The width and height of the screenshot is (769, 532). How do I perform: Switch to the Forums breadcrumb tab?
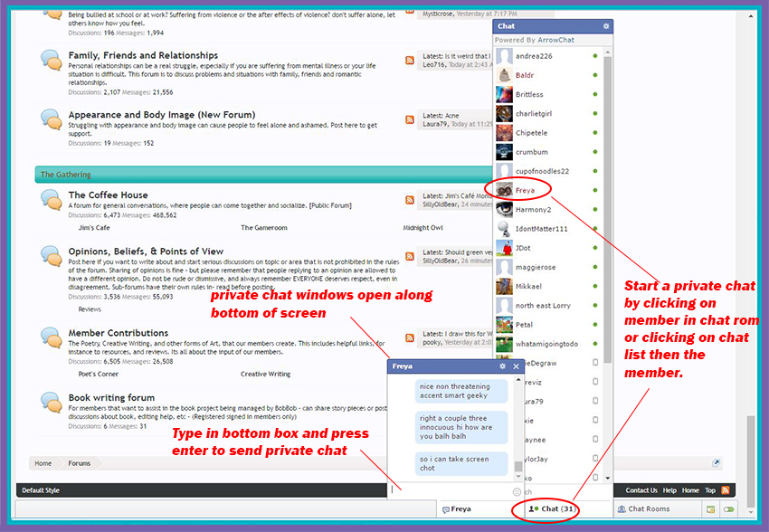pyautogui.click(x=79, y=462)
